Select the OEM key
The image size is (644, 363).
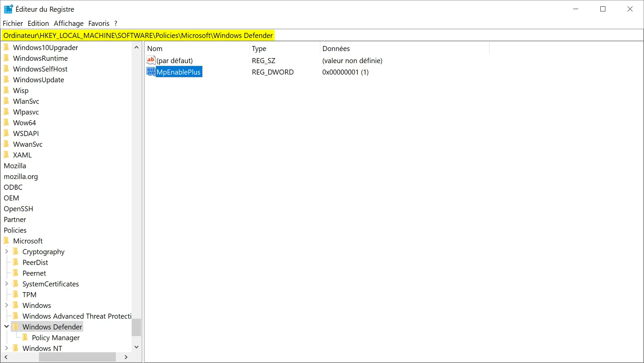click(x=11, y=198)
